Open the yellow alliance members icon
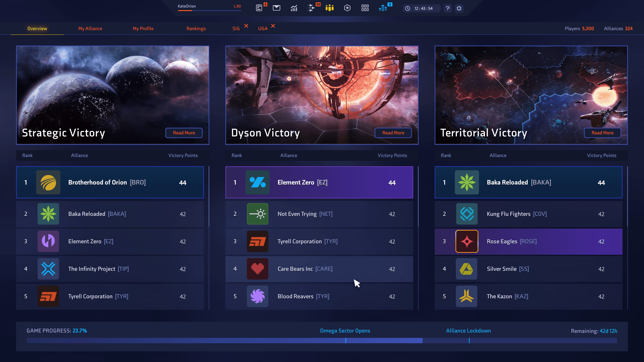The height and width of the screenshot is (362, 644). [x=330, y=8]
